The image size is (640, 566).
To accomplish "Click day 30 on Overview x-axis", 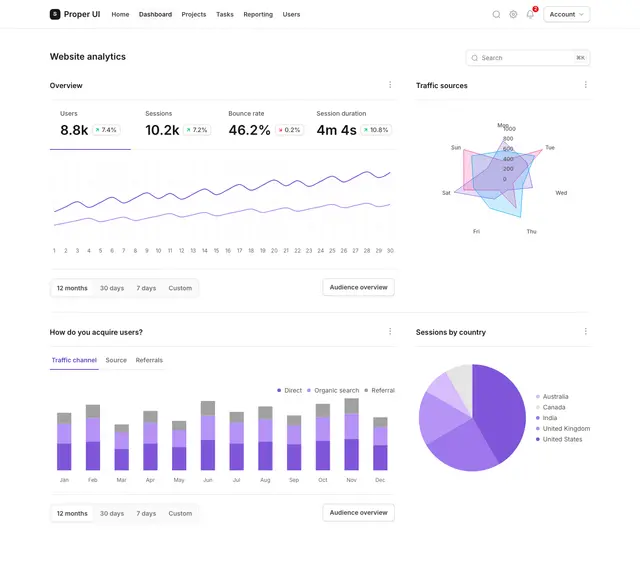I will coord(390,251).
